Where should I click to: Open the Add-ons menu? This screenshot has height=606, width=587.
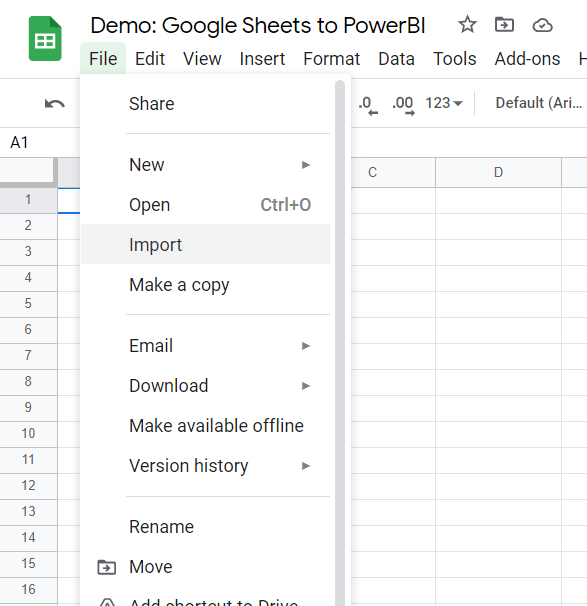coord(527,59)
